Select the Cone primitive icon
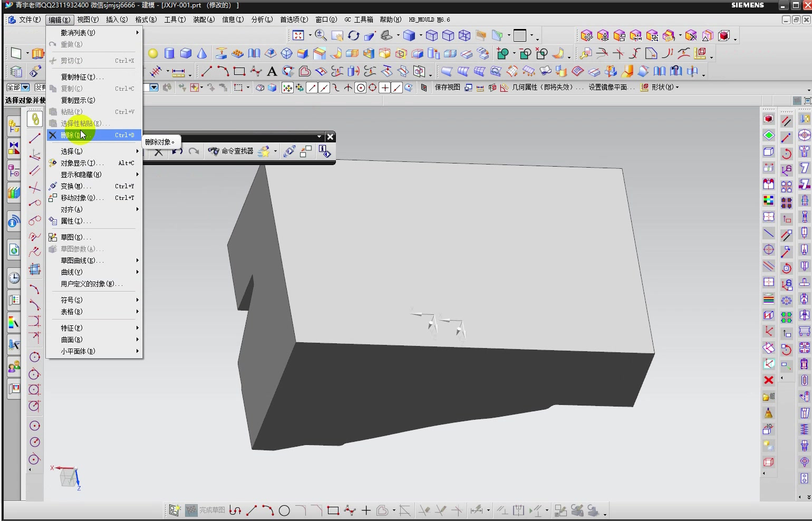Screen dimensions: 812x521 click(202, 53)
